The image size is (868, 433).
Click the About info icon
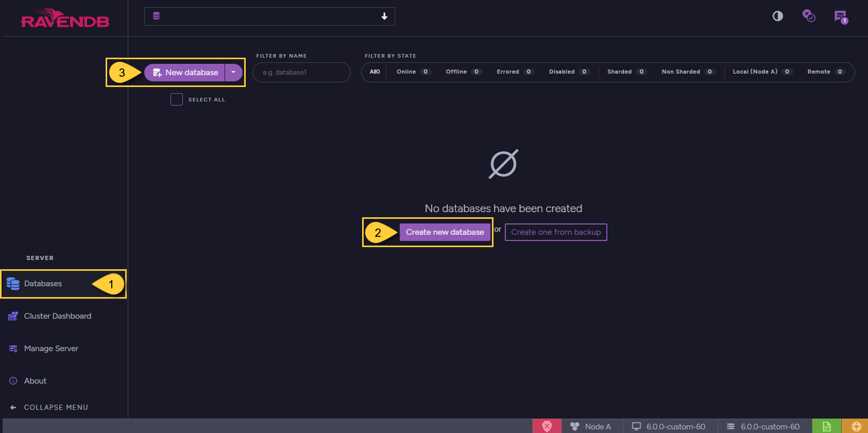coord(13,381)
